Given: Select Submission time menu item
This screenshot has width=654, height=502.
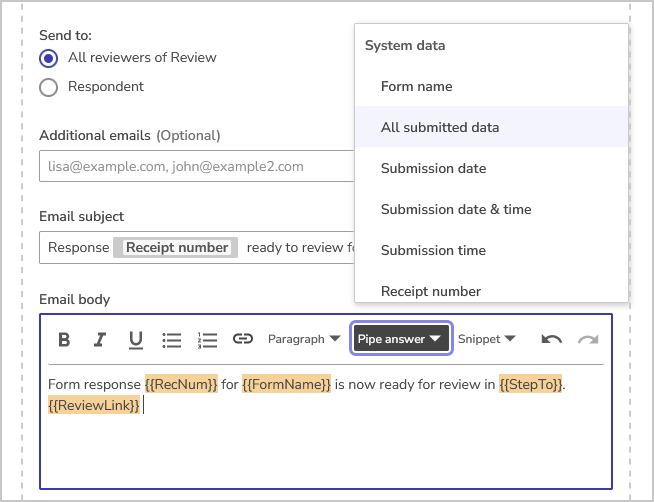Looking at the screenshot, I should 491,250.
